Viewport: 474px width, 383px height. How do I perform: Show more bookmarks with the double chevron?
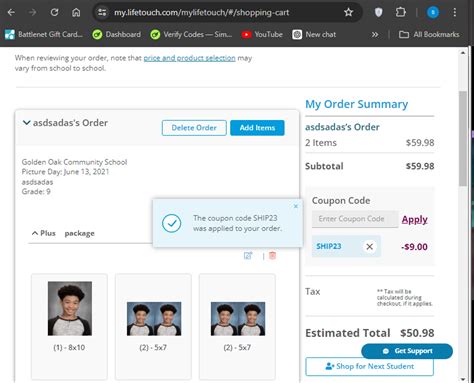click(375, 34)
